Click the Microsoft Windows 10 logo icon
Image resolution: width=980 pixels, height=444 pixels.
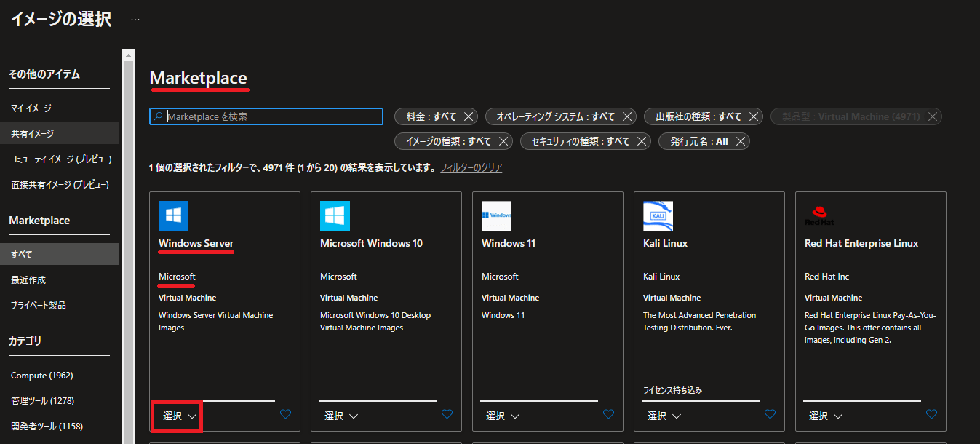click(335, 215)
